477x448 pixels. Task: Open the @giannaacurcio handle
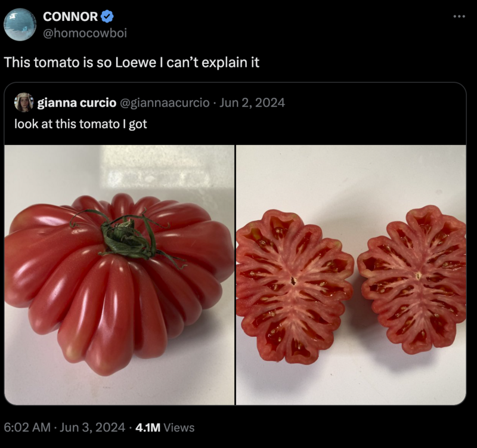[165, 103]
